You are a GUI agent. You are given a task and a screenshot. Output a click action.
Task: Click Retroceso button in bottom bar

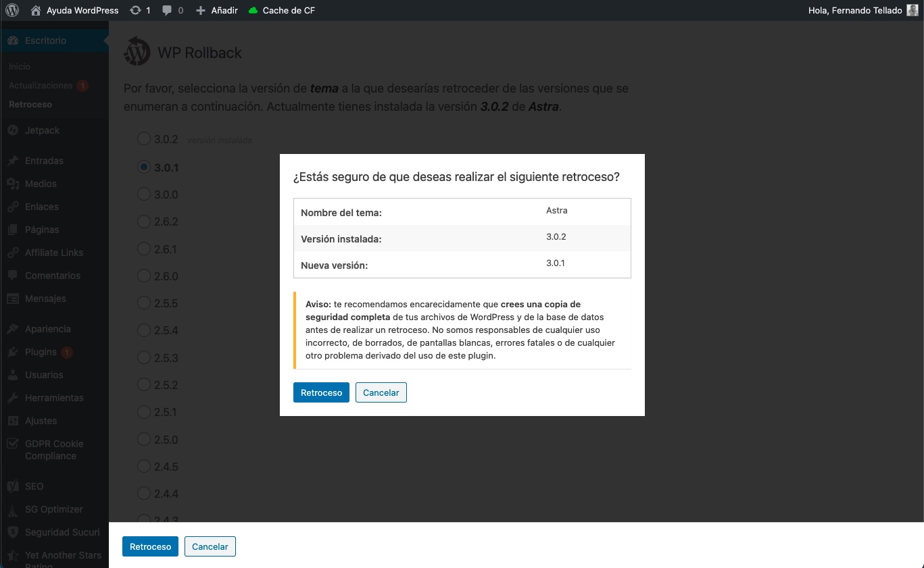tap(150, 546)
